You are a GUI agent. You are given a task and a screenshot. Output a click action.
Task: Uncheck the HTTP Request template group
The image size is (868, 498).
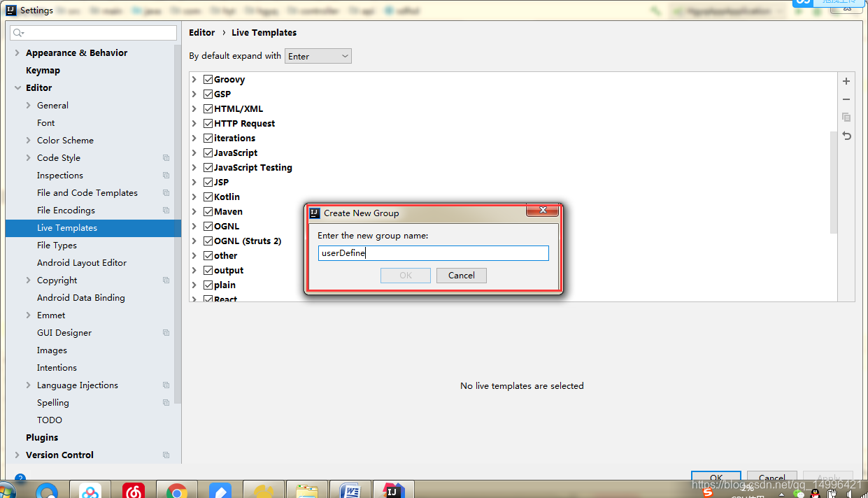208,124
